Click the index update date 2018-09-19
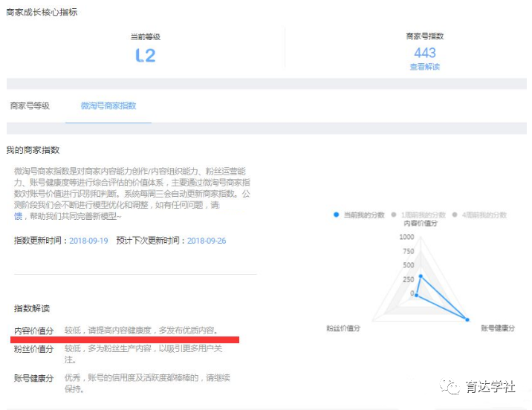The width and height of the screenshot is (532, 410). click(88, 241)
